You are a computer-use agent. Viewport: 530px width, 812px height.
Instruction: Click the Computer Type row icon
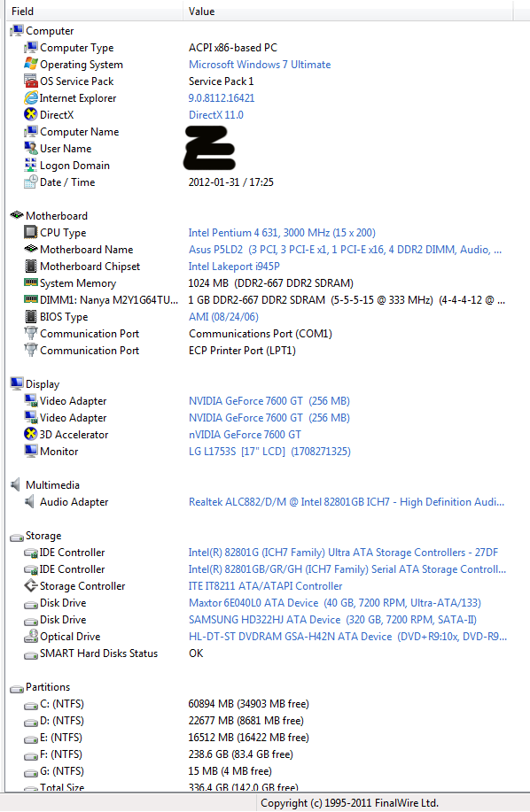point(30,48)
